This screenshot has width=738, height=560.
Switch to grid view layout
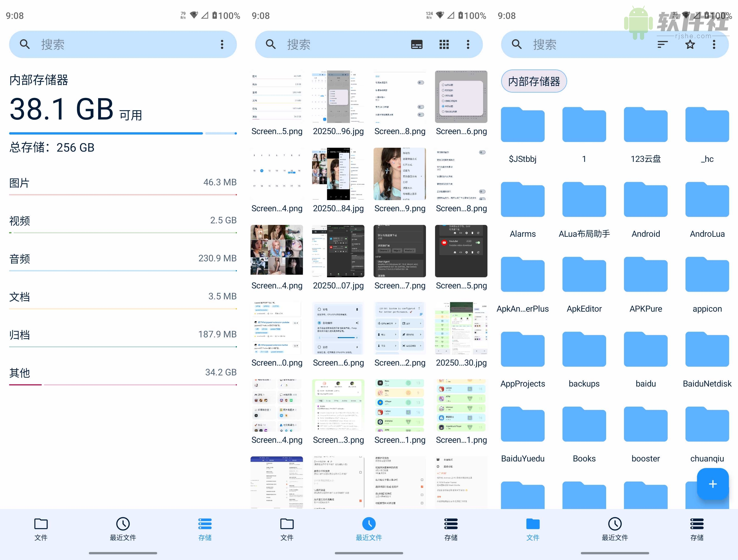click(x=444, y=44)
